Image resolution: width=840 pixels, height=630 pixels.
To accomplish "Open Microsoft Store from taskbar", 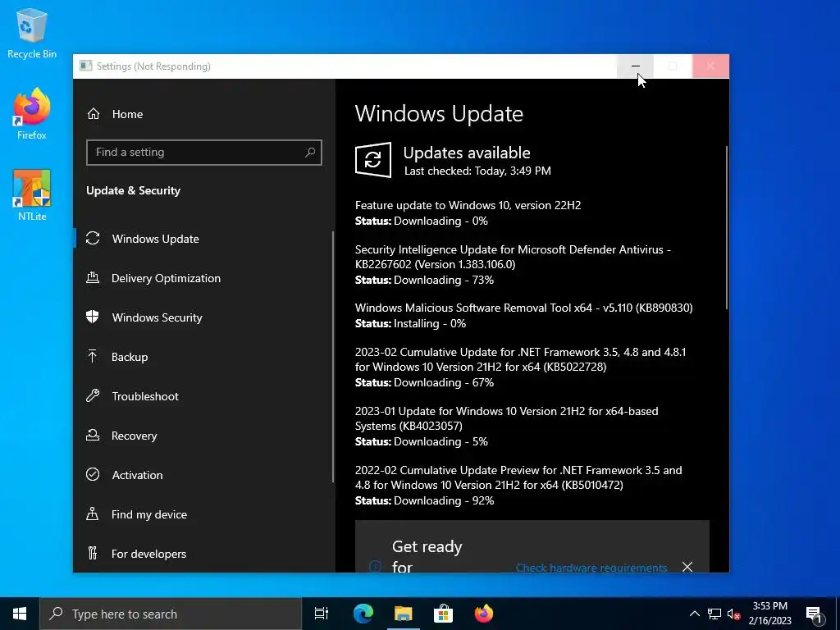I will coord(443,614).
